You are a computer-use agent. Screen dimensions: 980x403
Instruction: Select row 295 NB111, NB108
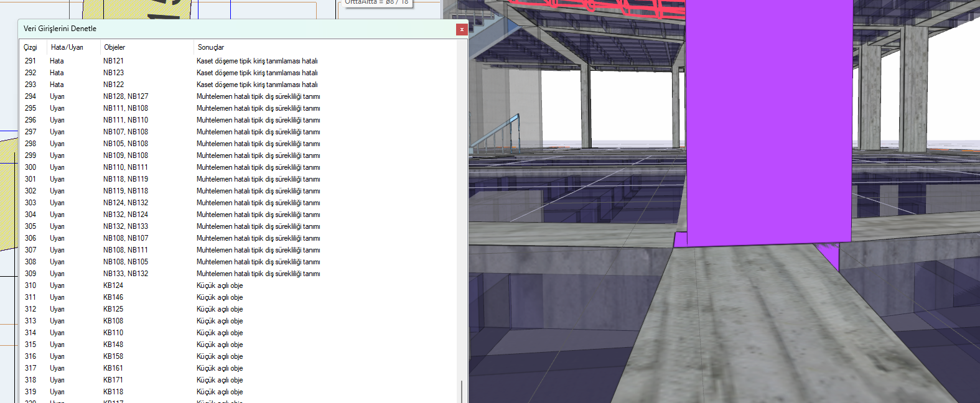click(238, 108)
